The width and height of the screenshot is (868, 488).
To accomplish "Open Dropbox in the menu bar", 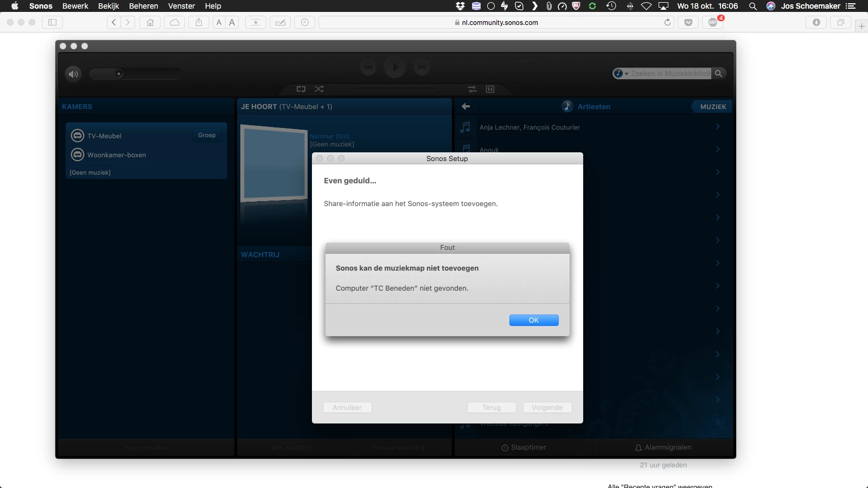I will click(x=461, y=6).
